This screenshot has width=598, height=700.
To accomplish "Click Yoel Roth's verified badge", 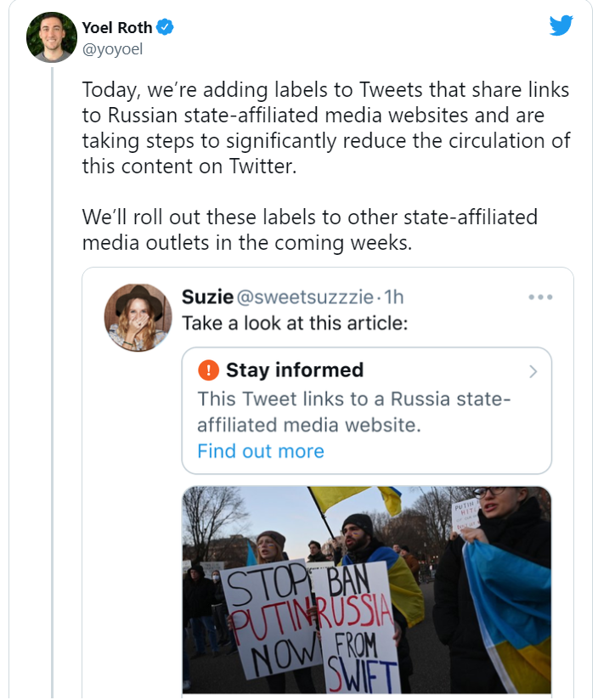I will coord(166,27).
